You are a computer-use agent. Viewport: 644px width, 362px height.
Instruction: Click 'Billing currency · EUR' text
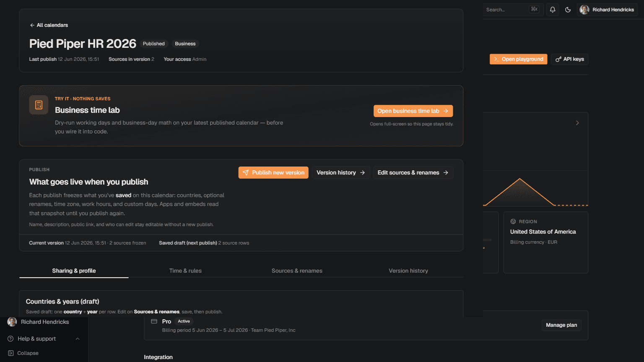tap(534, 242)
